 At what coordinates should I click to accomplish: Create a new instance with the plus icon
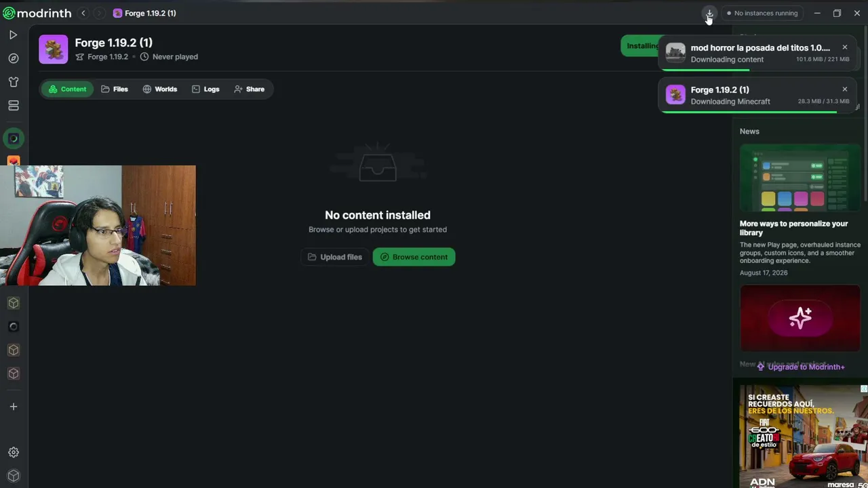13,407
